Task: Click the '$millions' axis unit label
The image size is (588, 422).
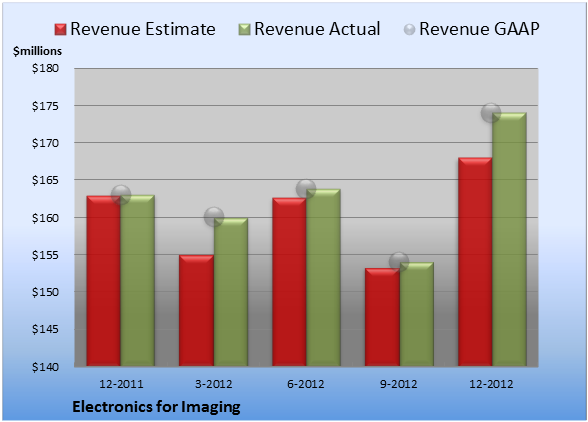Action: [37, 51]
